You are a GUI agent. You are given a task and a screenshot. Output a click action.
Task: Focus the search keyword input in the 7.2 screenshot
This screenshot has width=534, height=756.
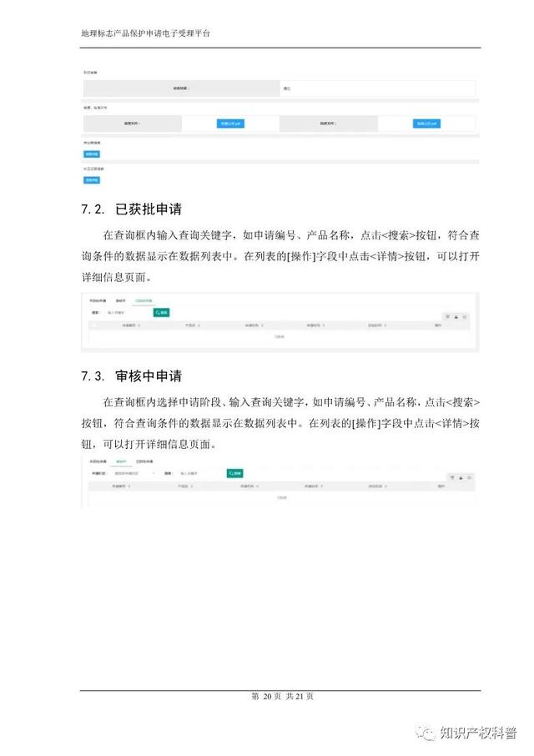pos(128,312)
